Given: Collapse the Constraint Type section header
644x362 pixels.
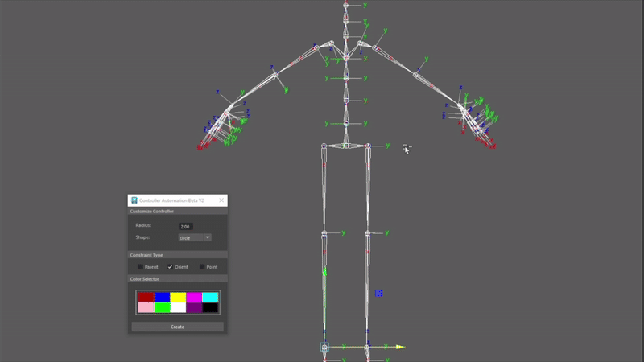Looking at the screenshot, I should [177, 255].
